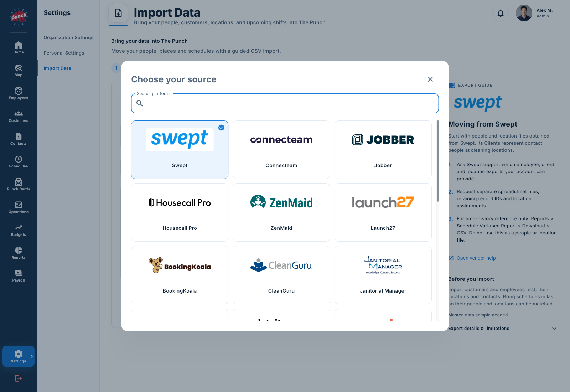Click The Punch logo
This screenshot has height=392, width=570.
pyautogui.click(x=19, y=16)
